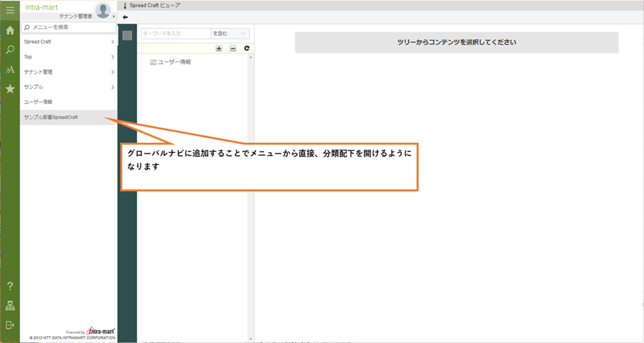Click the back arrow button
The height and width of the screenshot is (343, 644).
pyautogui.click(x=125, y=17)
